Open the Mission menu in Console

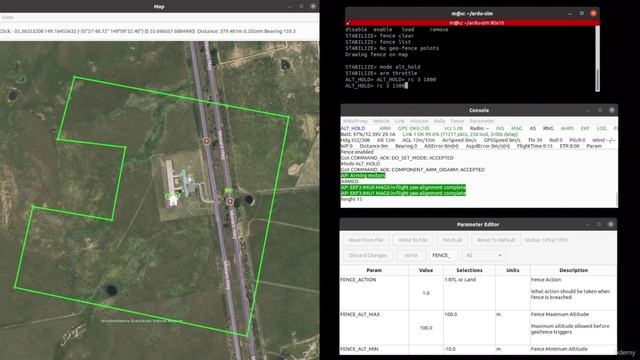(419, 121)
